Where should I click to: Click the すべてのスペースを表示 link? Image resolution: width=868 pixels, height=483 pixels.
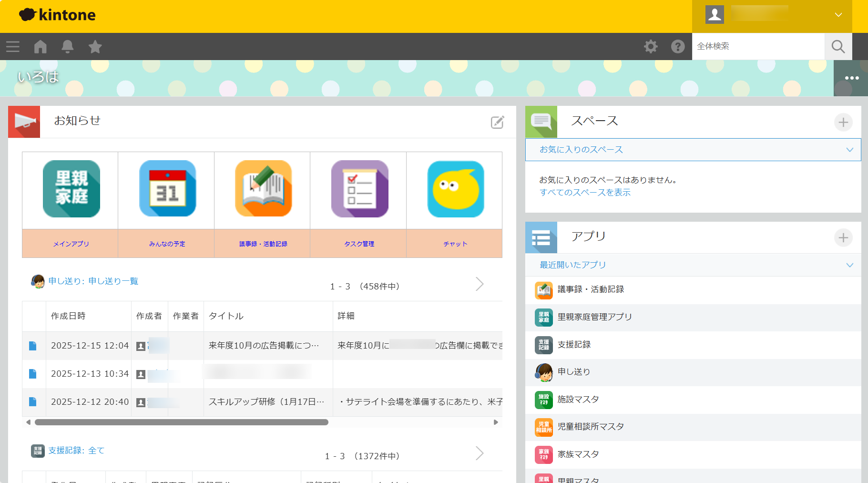coord(585,193)
